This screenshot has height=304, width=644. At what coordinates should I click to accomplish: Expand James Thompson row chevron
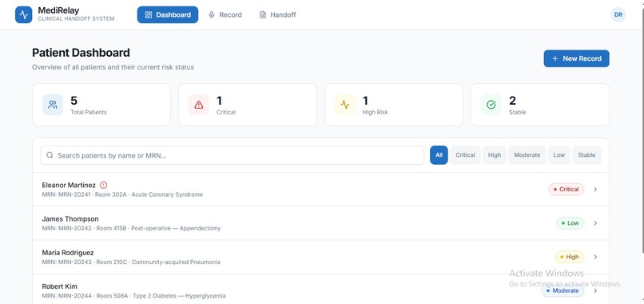click(595, 223)
